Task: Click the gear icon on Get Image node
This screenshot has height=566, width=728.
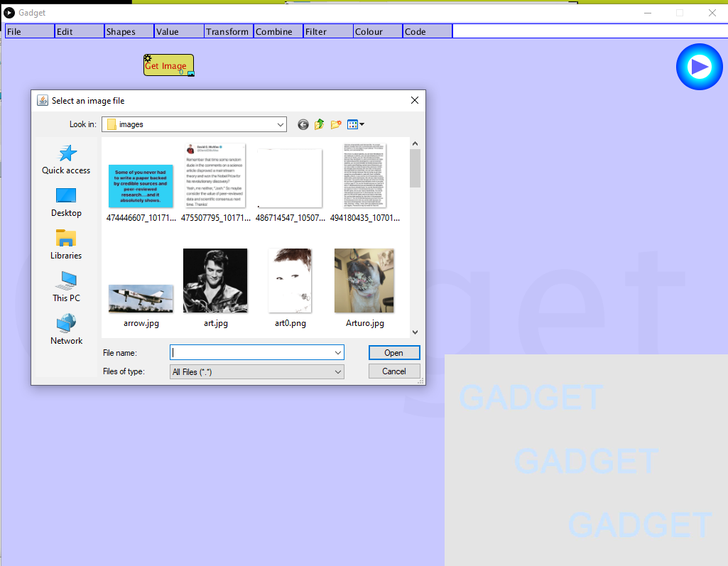Action: click(x=148, y=59)
